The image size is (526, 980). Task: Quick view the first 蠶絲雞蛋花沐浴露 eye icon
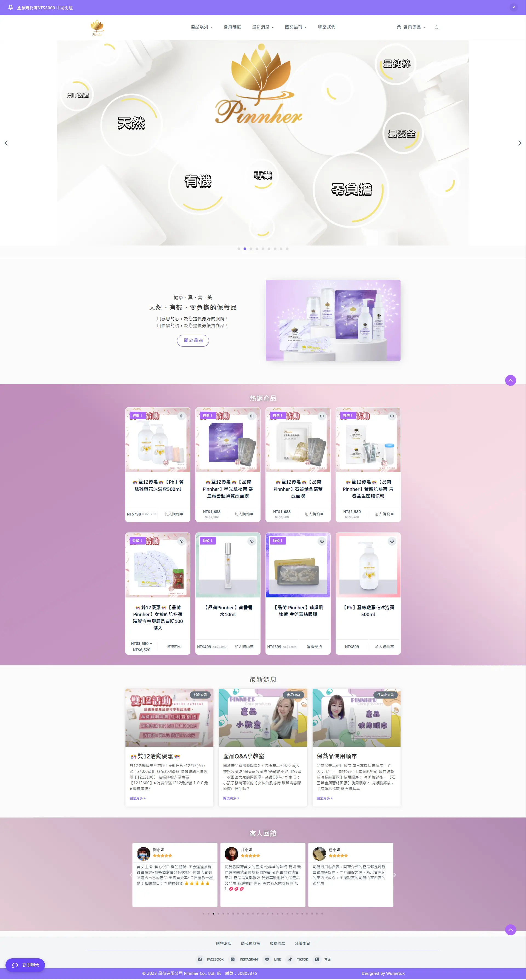(x=182, y=416)
